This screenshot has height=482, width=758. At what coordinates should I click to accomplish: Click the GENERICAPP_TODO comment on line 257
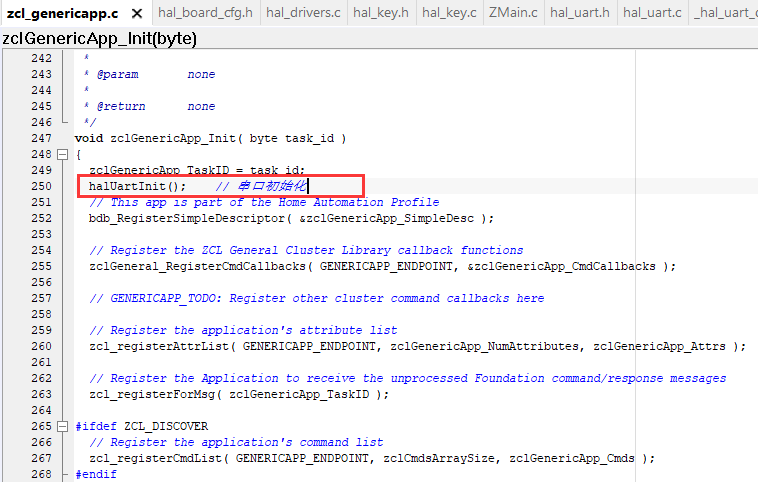point(317,298)
